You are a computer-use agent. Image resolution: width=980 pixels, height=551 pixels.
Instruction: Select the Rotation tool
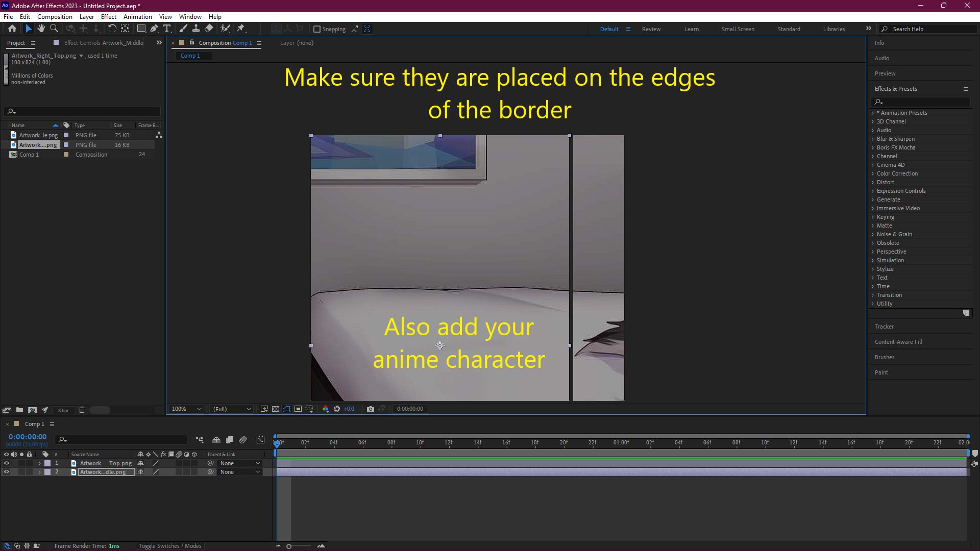[112, 29]
